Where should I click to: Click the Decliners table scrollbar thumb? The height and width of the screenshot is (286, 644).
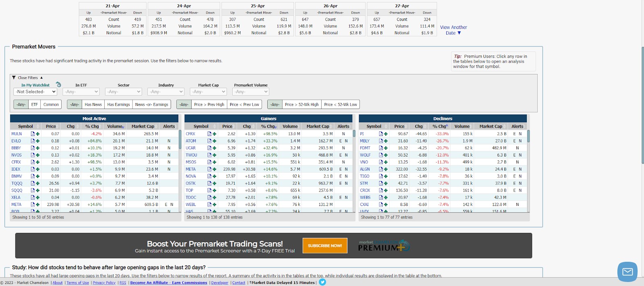[x=528, y=136]
